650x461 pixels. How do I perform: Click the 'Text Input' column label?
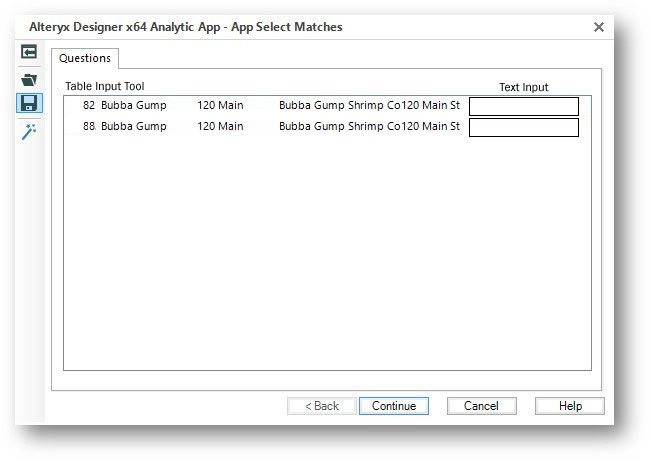pyautogui.click(x=524, y=87)
